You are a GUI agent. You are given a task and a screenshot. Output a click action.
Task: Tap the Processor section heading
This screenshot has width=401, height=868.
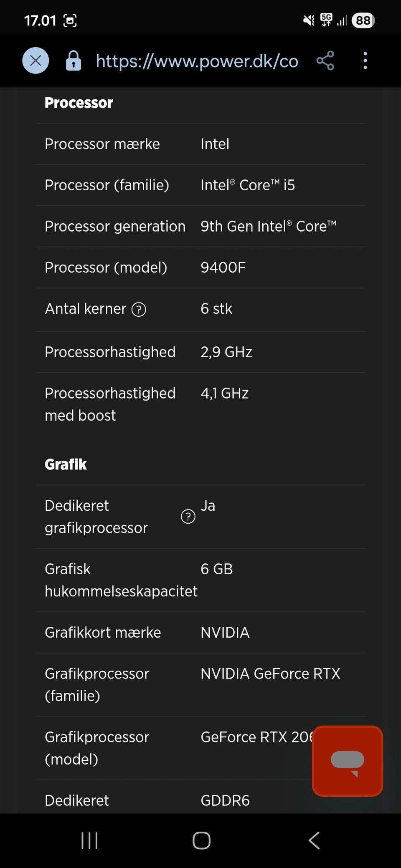pyautogui.click(x=79, y=103)
